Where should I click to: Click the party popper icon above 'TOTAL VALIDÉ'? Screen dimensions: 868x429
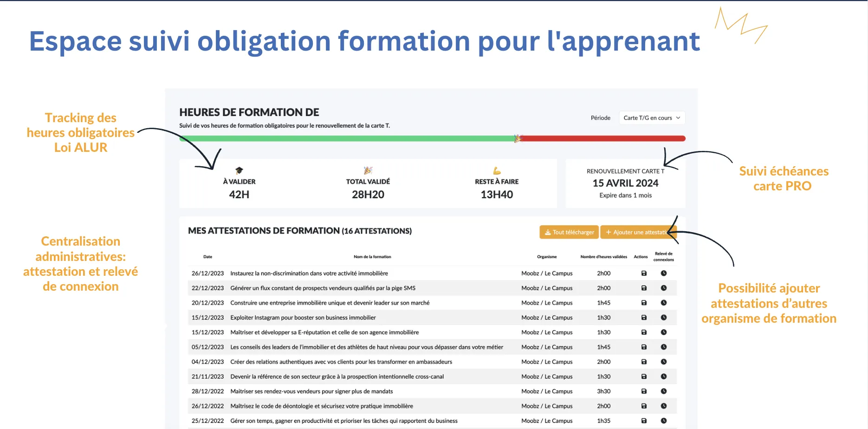(368, 170)
